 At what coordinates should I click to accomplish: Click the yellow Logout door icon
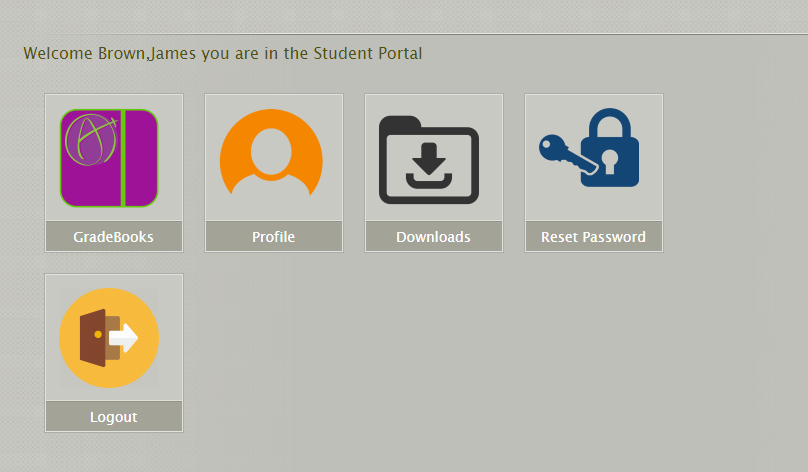(x=109, y=338)
